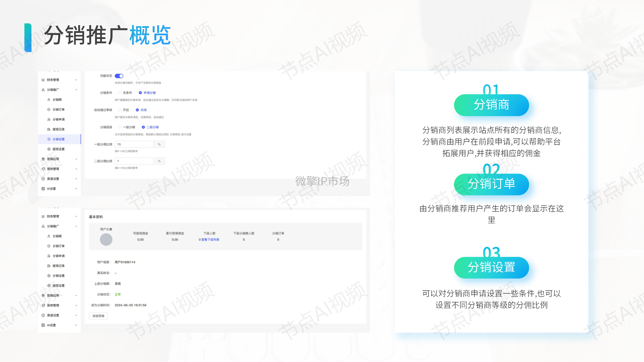644x362 pixels.
Task: Click 装修管理 icon in 基本资料 screenshot sidebar
Action: [43, 305]
